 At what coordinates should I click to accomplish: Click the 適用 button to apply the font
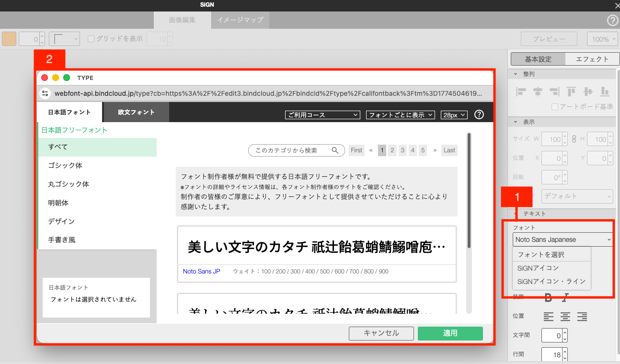[x=450, y=333]
